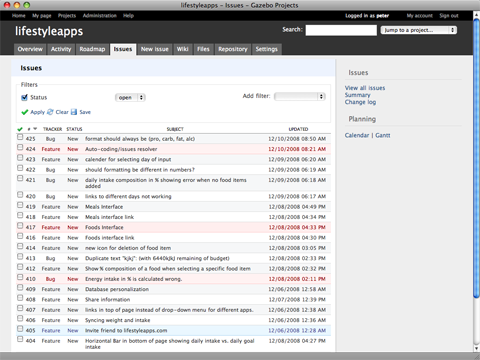Click the sort arrow beside # column
This screenshot has width=480, height=360.
35,129
